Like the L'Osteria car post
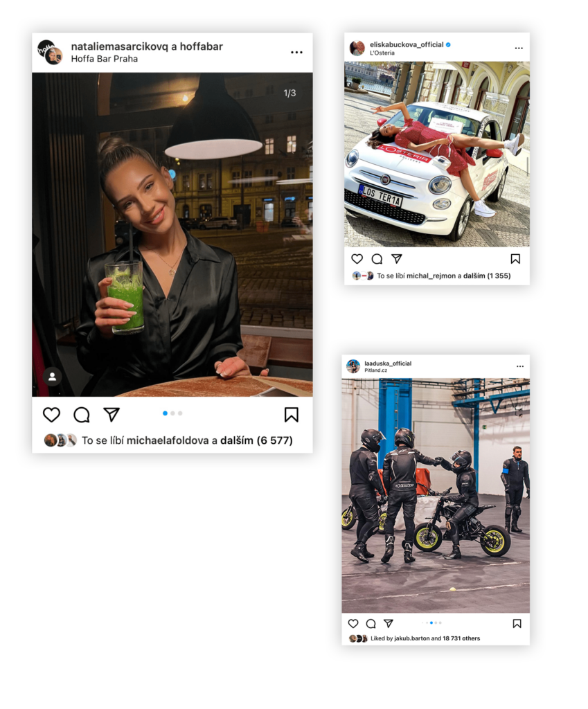The width and height of the screenshot is (588, 709). pyautogui.click(x=357, y=259)
